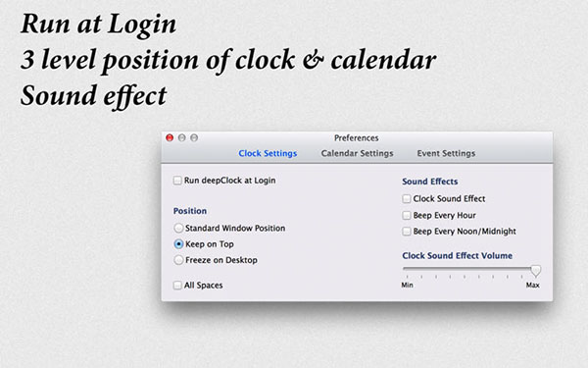Switch to the Clock Settings tab
The width and height of the screenshot is (588, 368).
point(268,154)
